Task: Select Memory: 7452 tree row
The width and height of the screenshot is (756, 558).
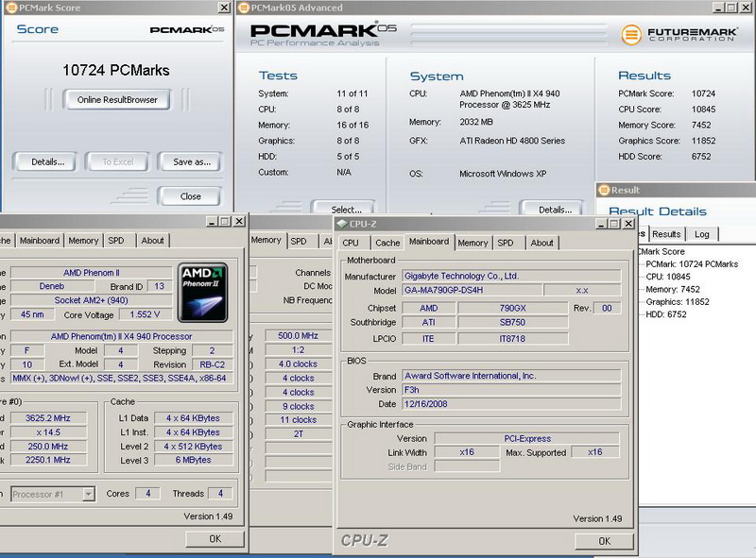Action: tap(673, 289)
